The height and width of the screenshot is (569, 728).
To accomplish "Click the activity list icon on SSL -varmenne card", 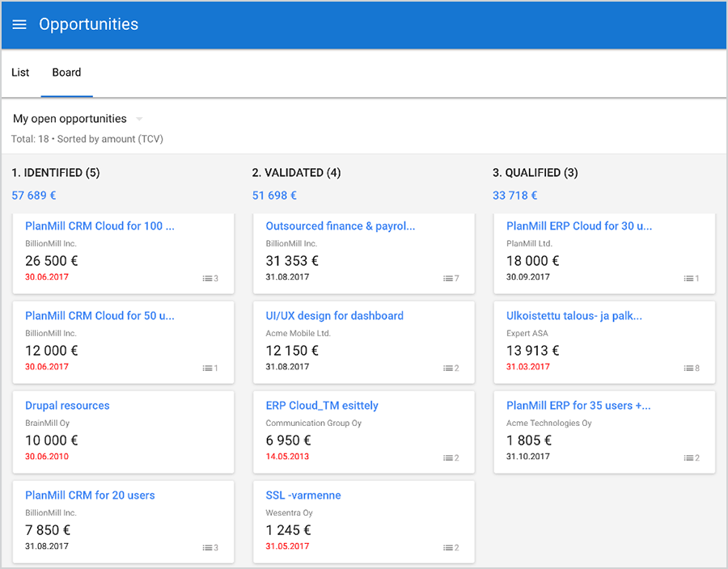I will coord(447,548).
